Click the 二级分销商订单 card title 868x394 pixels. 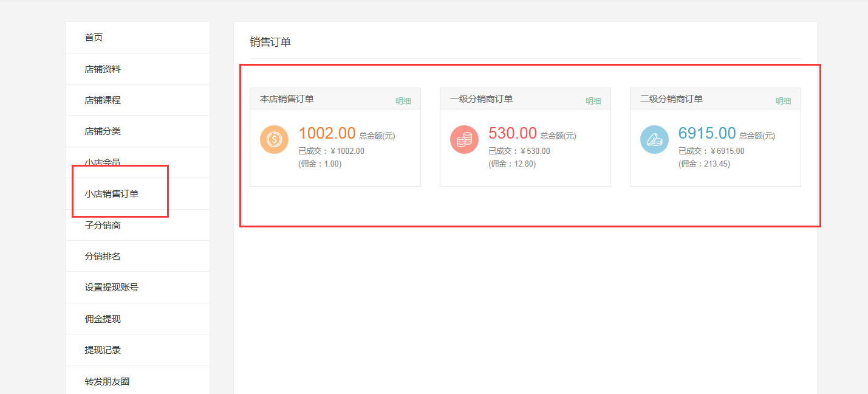point(671,98)
